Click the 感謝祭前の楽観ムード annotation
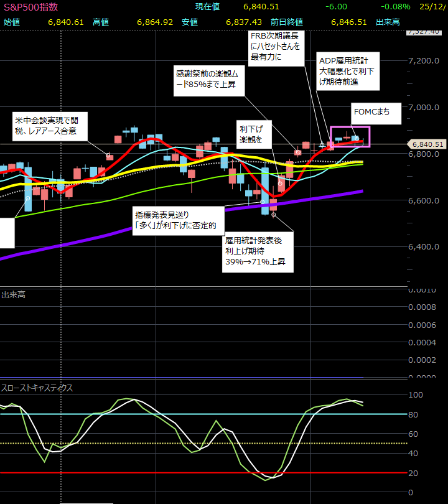 208,78
